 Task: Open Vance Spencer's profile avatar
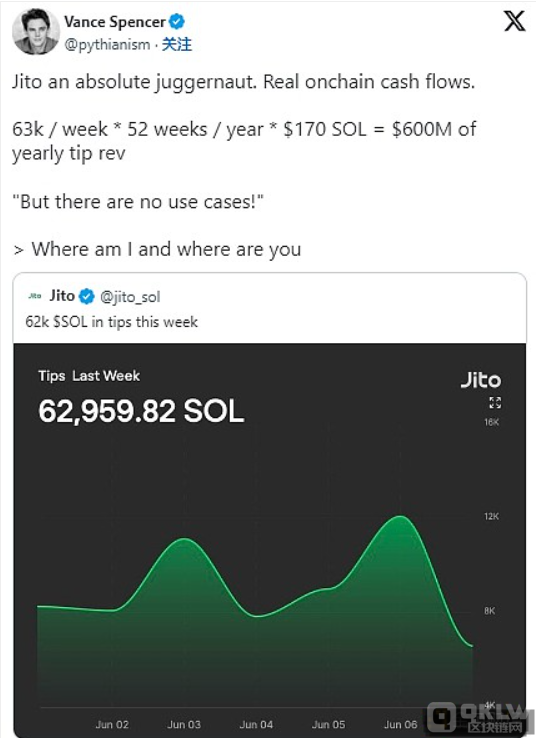click(36, 32)
